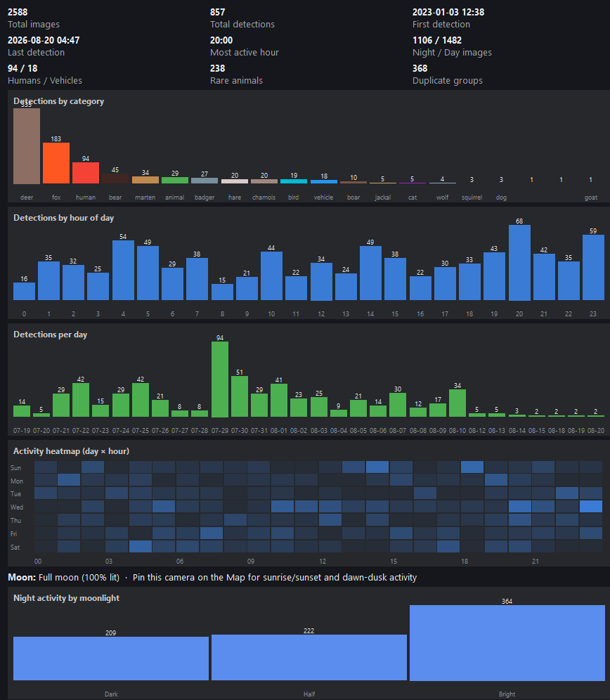Click the hour 20 bar showing 68 detections
This screenshot has width=610, height=700.
(519, 263)
